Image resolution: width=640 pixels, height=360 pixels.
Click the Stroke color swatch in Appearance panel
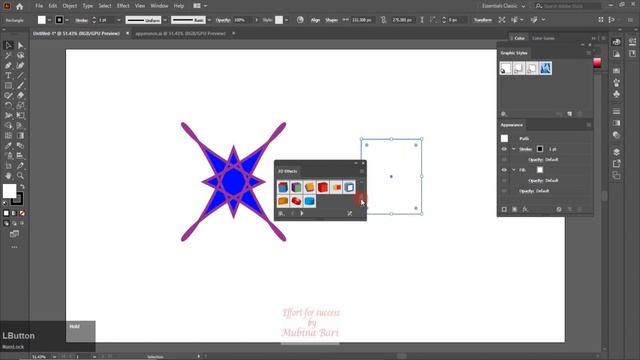pos(540,149)
